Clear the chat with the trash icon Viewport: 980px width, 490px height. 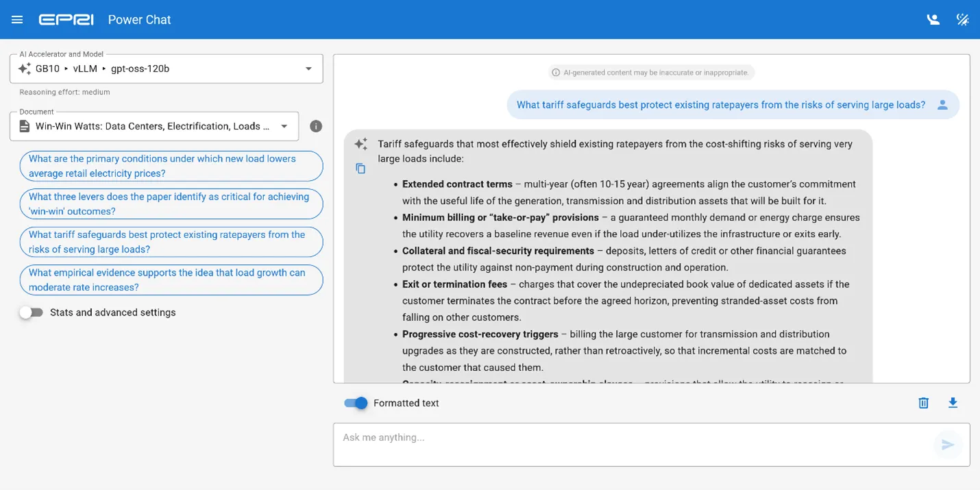click(x=923, y=403)
